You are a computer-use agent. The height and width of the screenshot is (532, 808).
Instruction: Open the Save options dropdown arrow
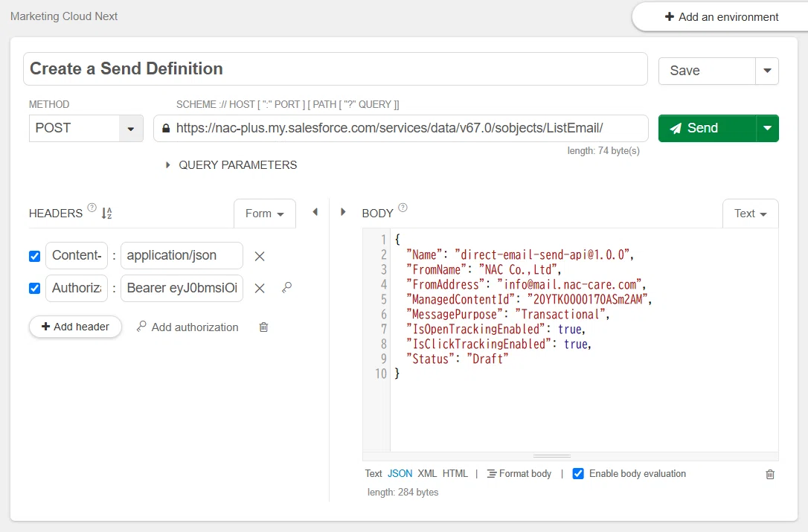767,71
